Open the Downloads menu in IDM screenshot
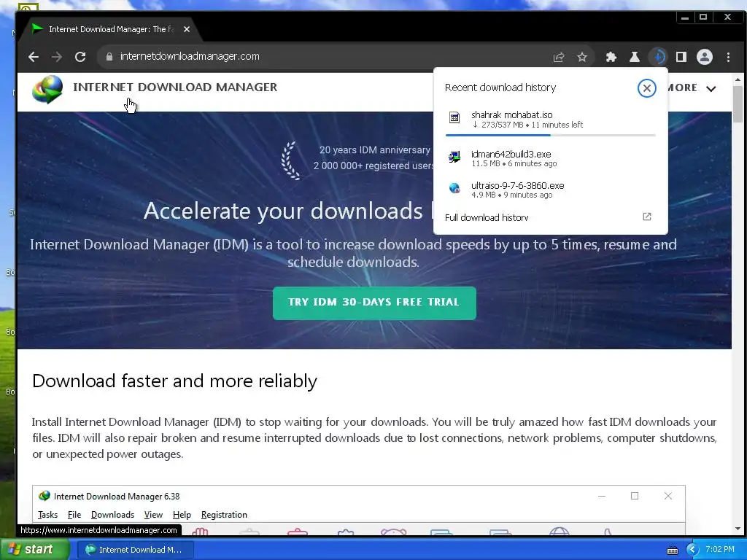Image resolution: width=747 pixels, height=560 pixels. click(x=112, y=515)
